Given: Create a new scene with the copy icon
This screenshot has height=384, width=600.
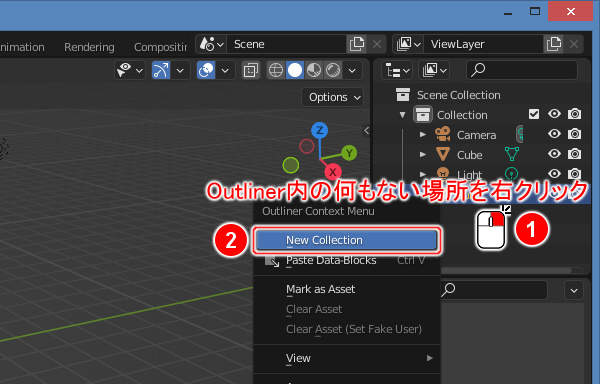Looking at the screenshot, I should coord(356,44).
